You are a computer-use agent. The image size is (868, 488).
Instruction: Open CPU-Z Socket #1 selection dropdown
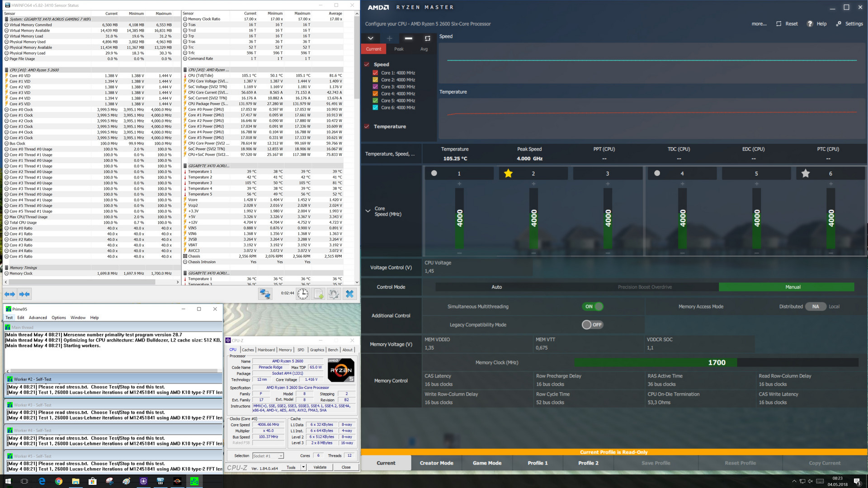(x=268, y=456)
